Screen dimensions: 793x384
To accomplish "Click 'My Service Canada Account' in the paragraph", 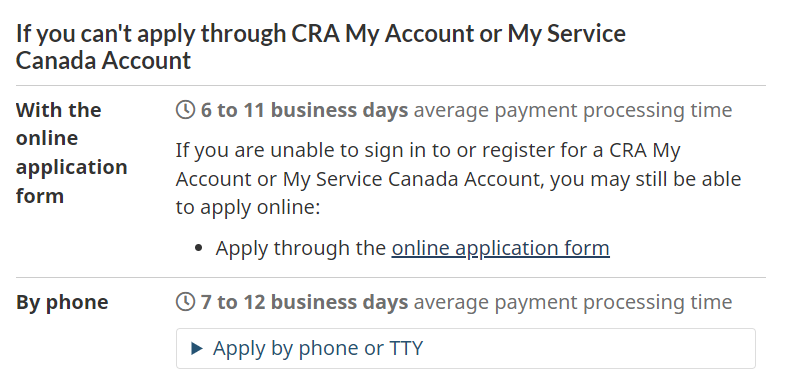I will [411, 179].
